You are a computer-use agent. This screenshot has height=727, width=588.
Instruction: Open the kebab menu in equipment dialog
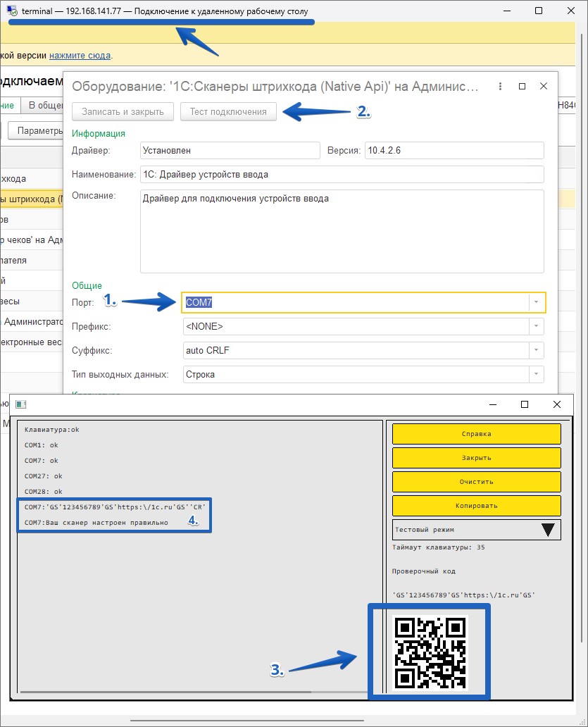click(500, 86)
